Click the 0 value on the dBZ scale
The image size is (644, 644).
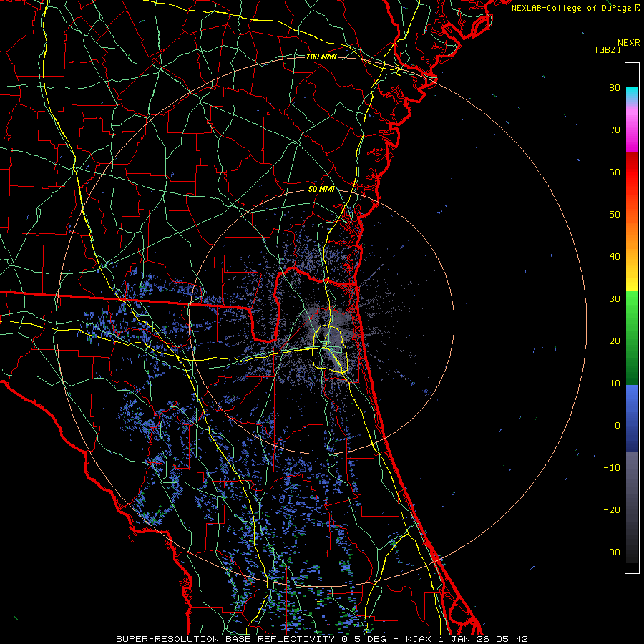point(618,426)
